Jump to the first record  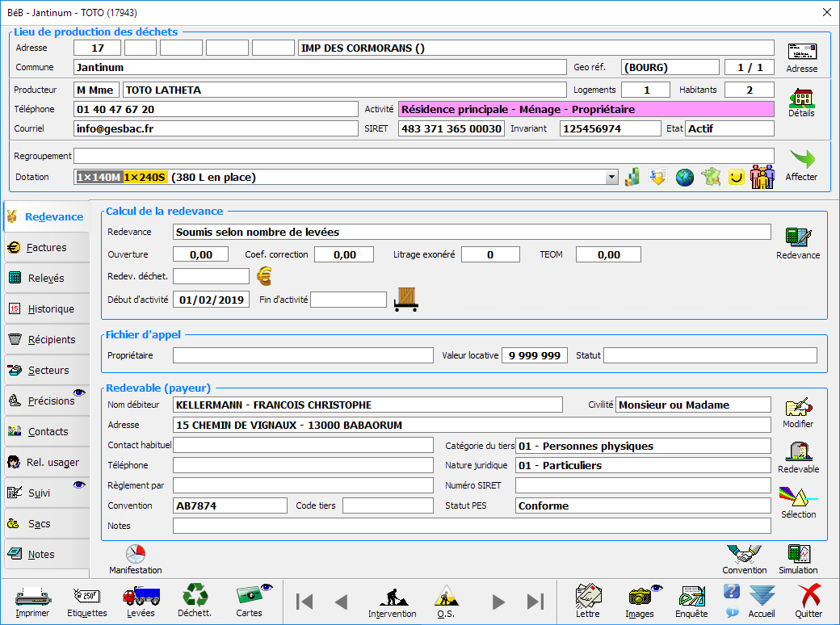pyautogui.click(x=304, y=602)
